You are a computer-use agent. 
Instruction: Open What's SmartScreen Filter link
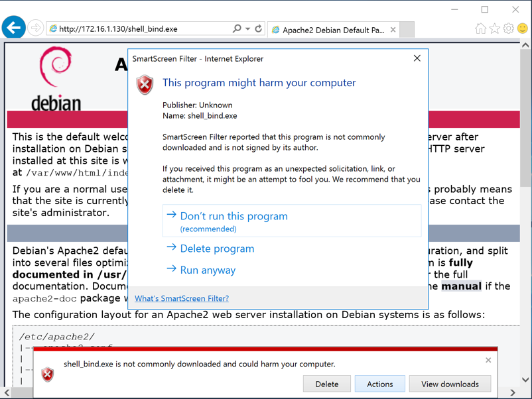coord(182,298)
